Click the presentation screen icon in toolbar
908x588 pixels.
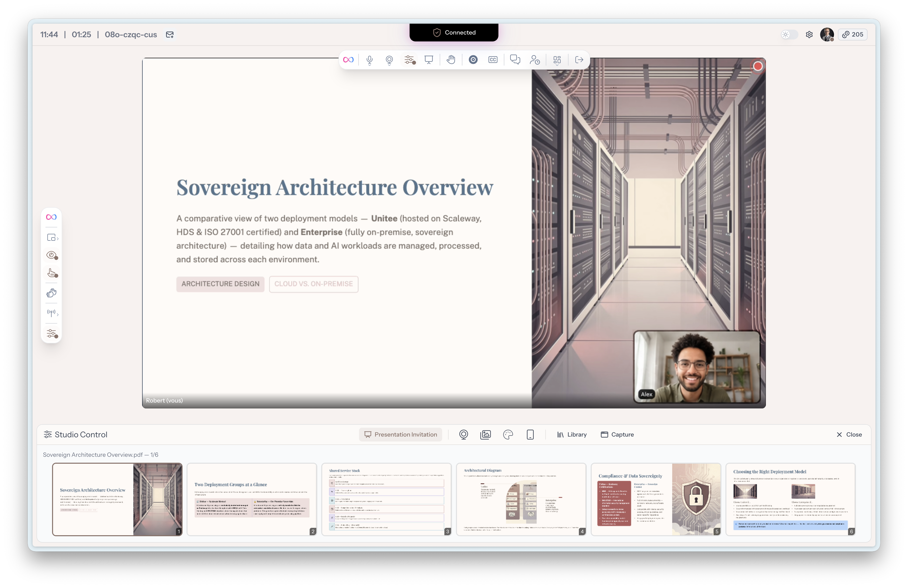(429, 60)
